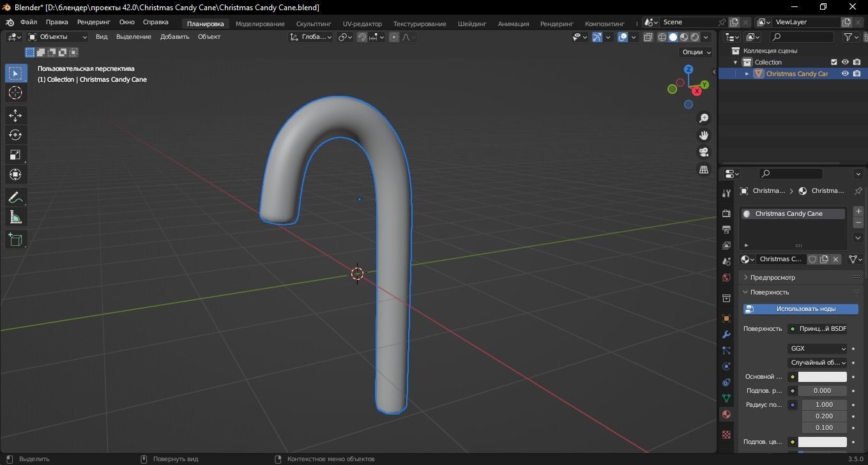The height and width of the screenshot is (465, 868).
Task: Switch to the Моделирование workspace tab
Action: (260, 24)
